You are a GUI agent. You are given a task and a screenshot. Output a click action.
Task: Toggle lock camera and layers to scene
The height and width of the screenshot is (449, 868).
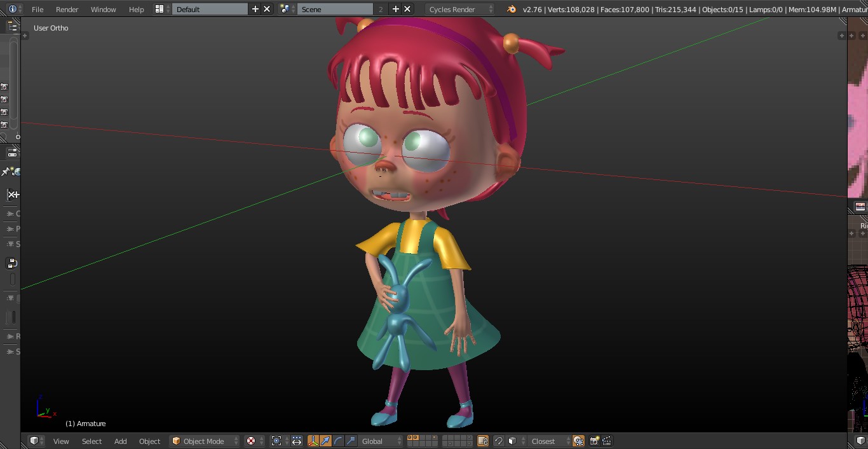pyautogui.click(x=482, y=441)
